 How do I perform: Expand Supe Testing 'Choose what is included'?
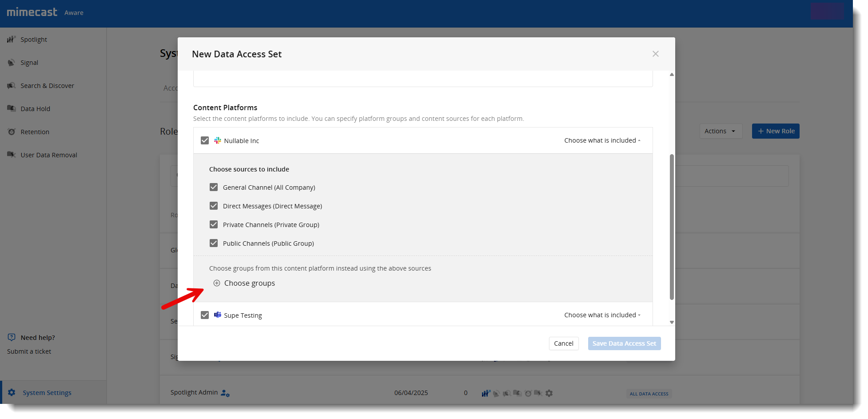[x=602, y=315]
